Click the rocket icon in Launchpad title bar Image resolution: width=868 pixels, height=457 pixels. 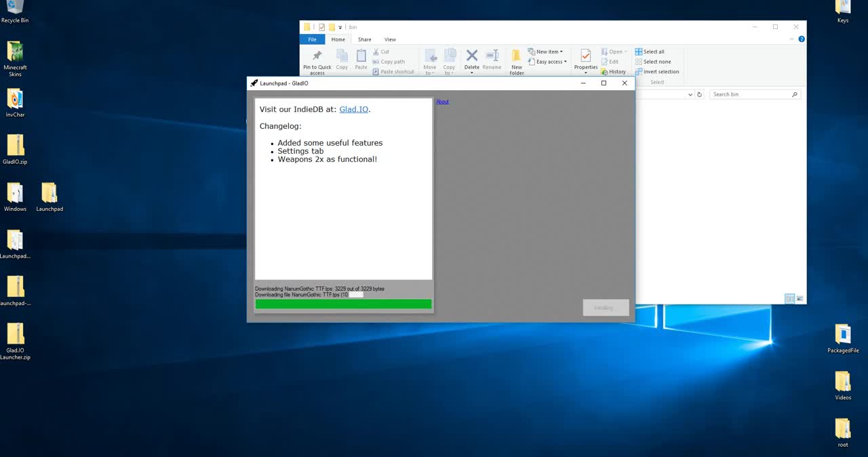[x=254, y=83]
